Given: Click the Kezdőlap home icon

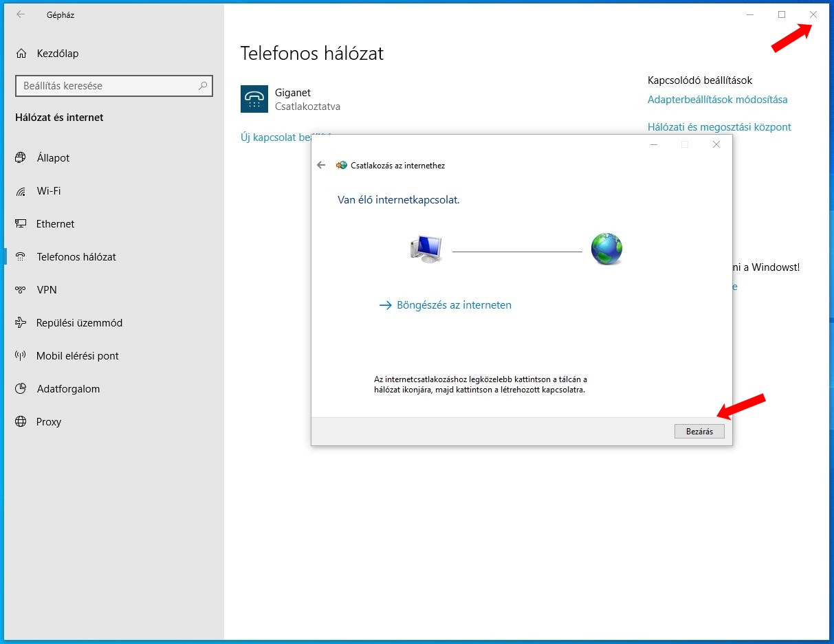Looking at the screenshot, I should tap(21, 54).
